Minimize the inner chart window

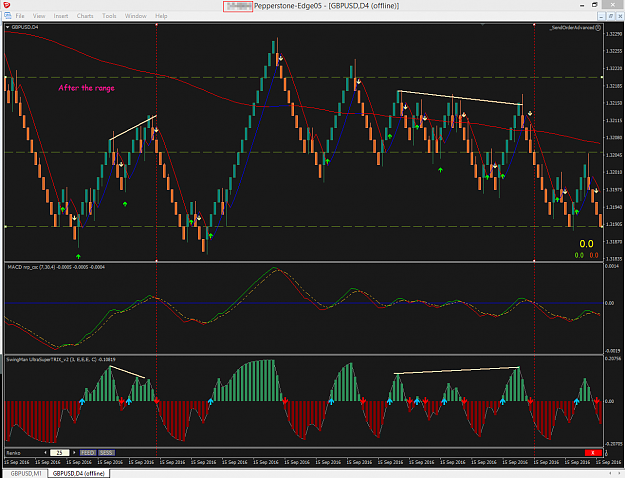pyautogui.click(x=602, y=16)
